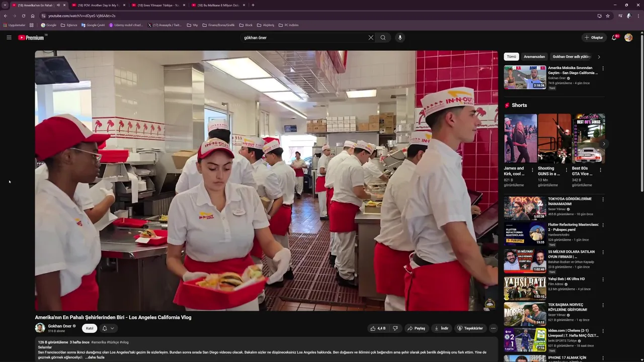Bookmark this page with the star icon
The height and width of the screenshot is (362, 644).
[608, 16]
